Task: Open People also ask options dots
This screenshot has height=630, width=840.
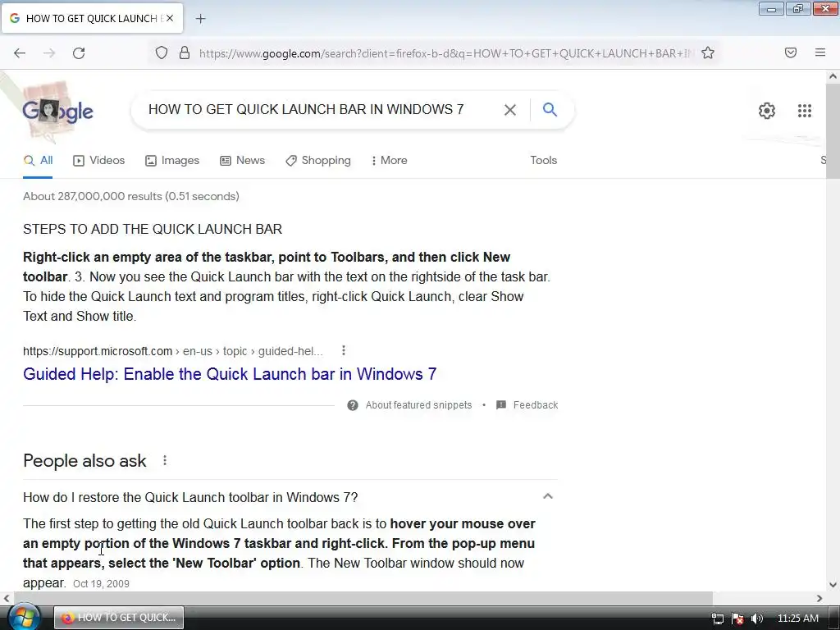Action: click(x=165, y=460)
